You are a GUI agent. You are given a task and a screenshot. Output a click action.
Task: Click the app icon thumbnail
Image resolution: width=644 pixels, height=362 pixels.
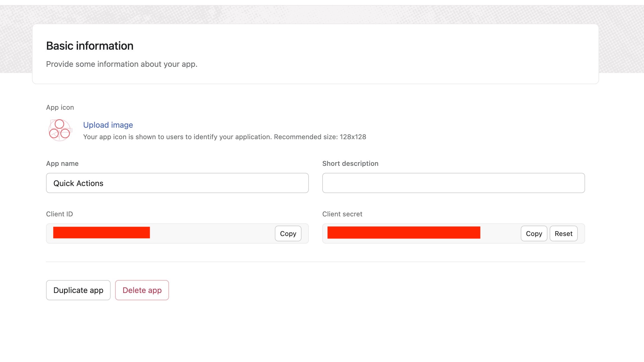(x=59, y=130)
